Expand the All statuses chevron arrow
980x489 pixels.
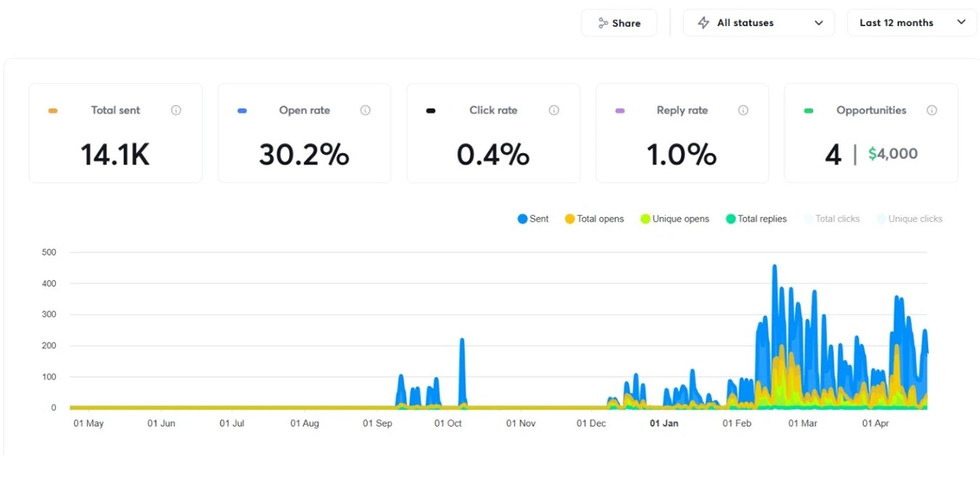coord(819,23)
